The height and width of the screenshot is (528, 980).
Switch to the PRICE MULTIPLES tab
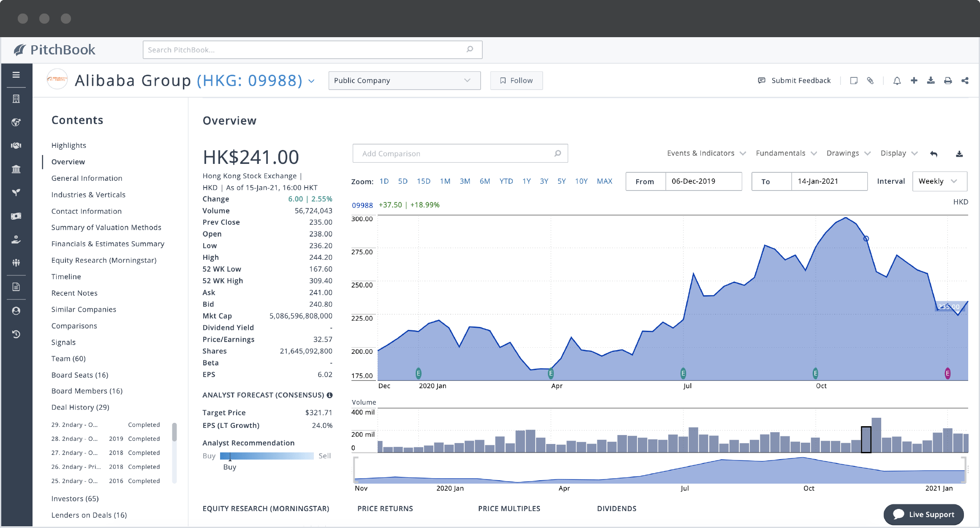tap(509, 509)
